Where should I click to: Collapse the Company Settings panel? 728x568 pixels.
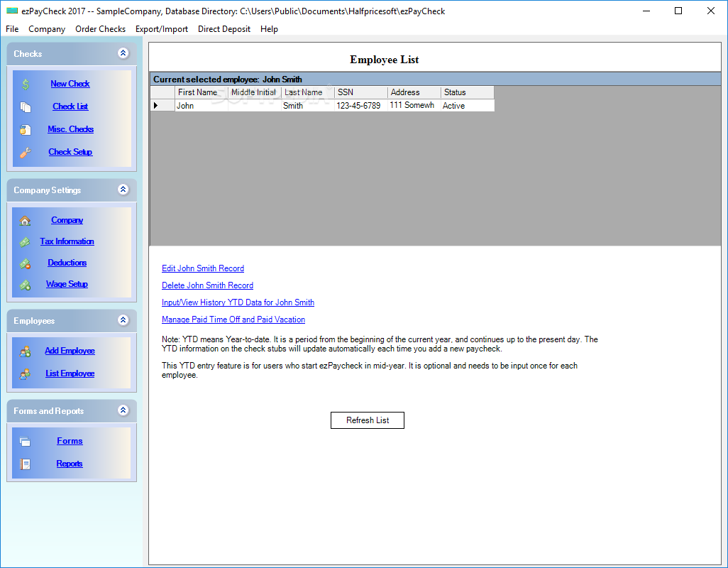123,190
